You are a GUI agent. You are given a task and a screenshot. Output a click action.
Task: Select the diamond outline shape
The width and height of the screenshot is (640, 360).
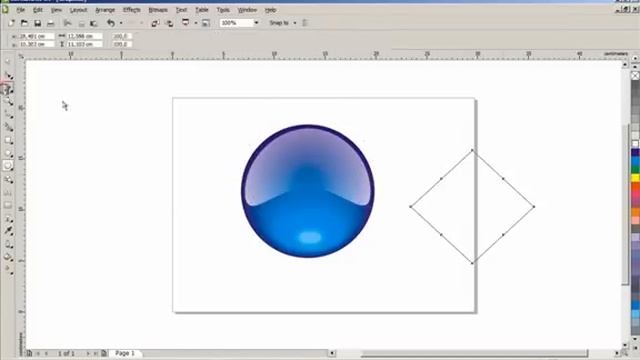pos(472,207)
